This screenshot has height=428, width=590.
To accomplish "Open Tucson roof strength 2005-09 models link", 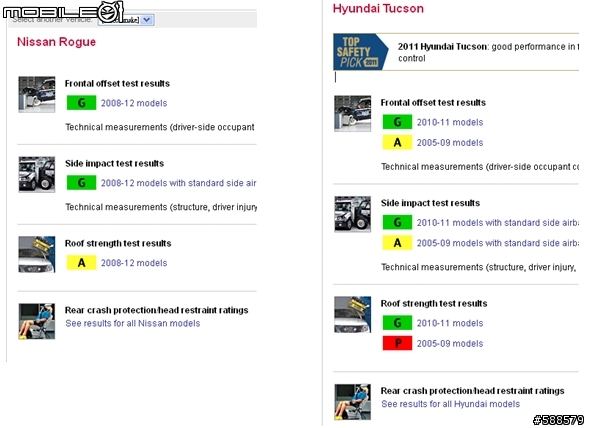I will (450, 344).
